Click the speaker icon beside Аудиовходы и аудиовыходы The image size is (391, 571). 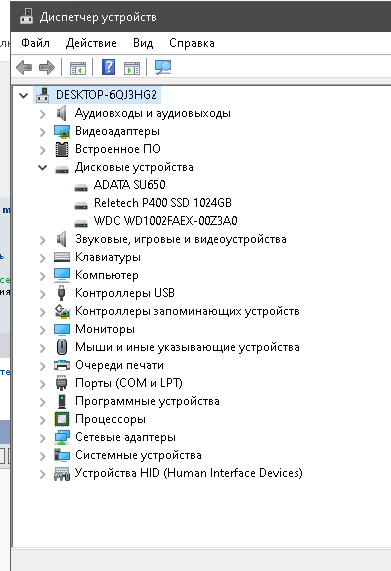tap(62, 113)
